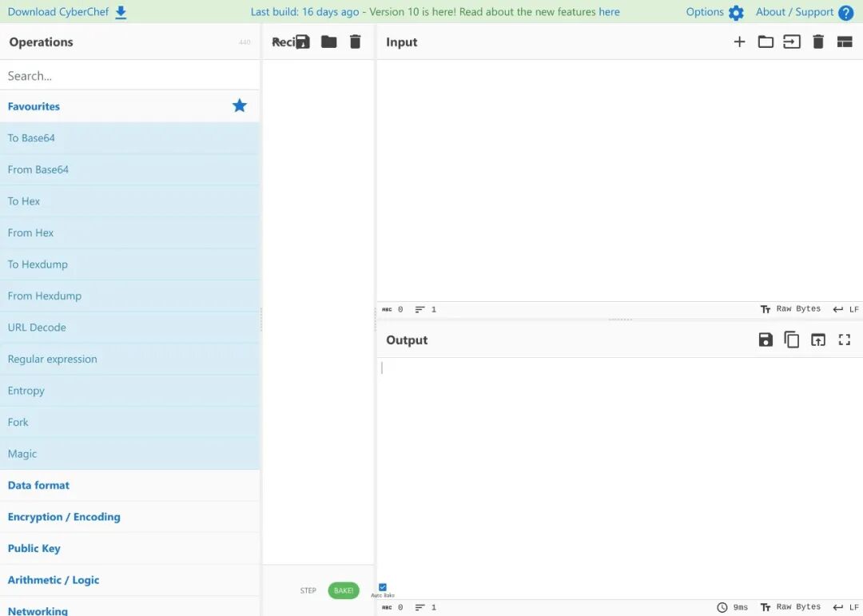863x616 pixels.
Task: Expand the Encryption / Encoding category
Action: click(x=130, y=516)
